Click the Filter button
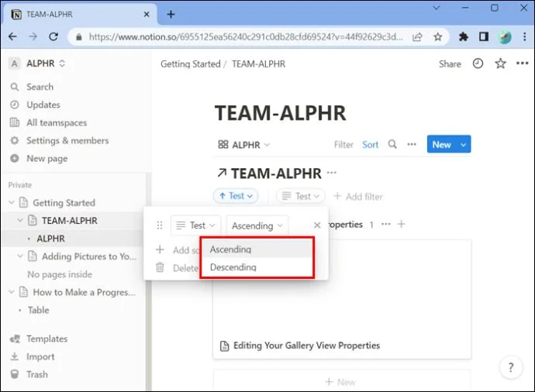 click(343, 145)
